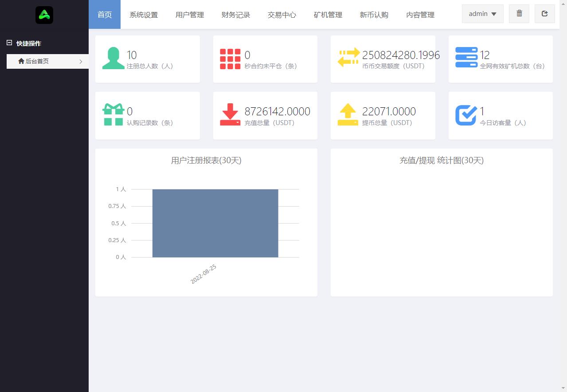
Task: Open the 内容管理 menu
Action: point(420,15)
